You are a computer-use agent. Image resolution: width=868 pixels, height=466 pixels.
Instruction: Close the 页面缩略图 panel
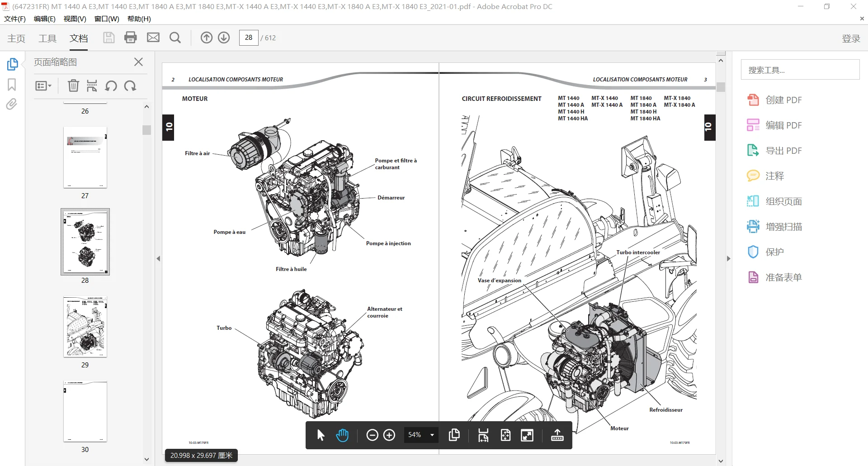point(139,62)
